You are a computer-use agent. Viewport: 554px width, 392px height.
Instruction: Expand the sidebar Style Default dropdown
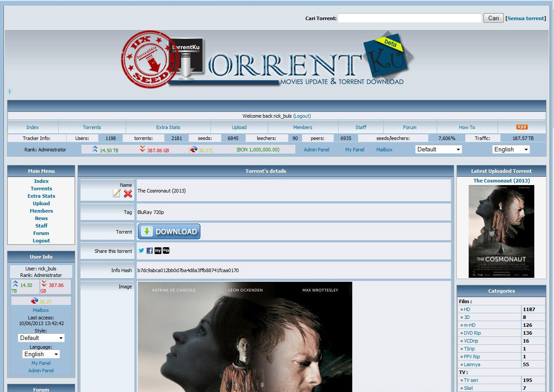[x=42, y=338]
